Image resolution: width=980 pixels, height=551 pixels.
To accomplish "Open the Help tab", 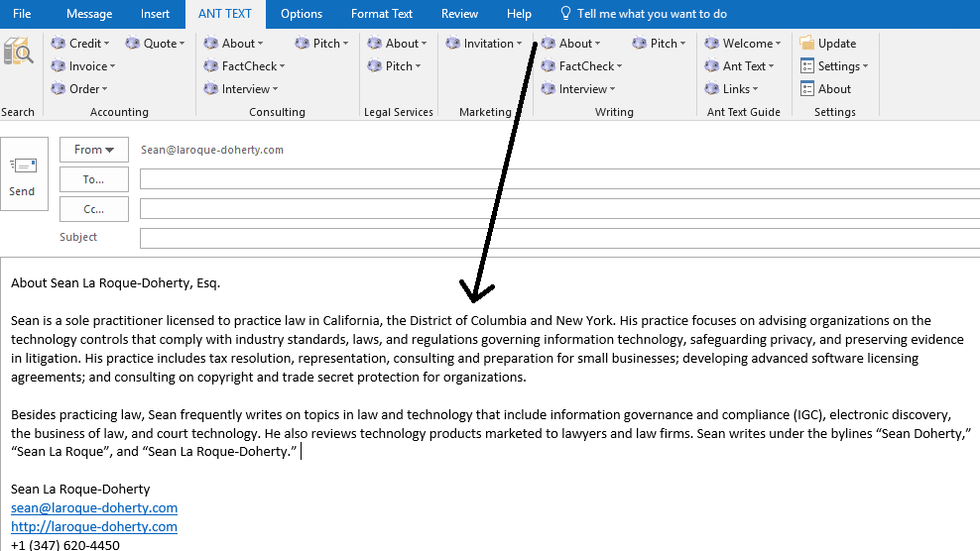I will pyautogui.click(x=519, y=14).
